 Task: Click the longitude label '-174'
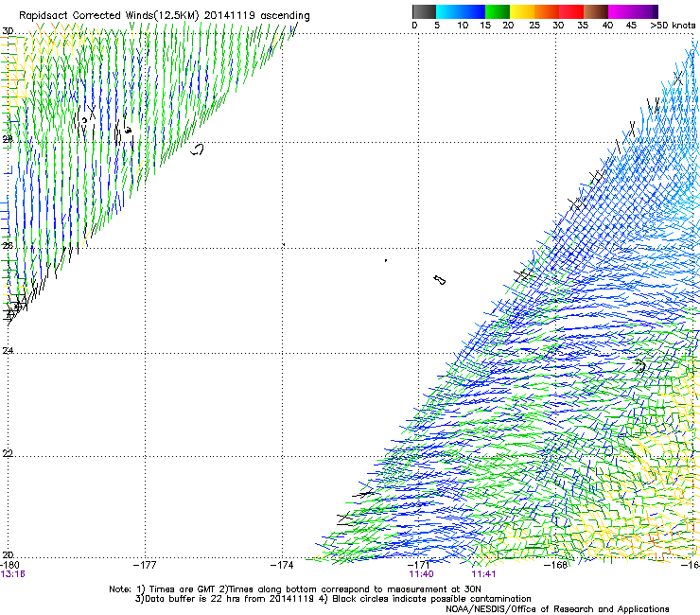[282, 565]
